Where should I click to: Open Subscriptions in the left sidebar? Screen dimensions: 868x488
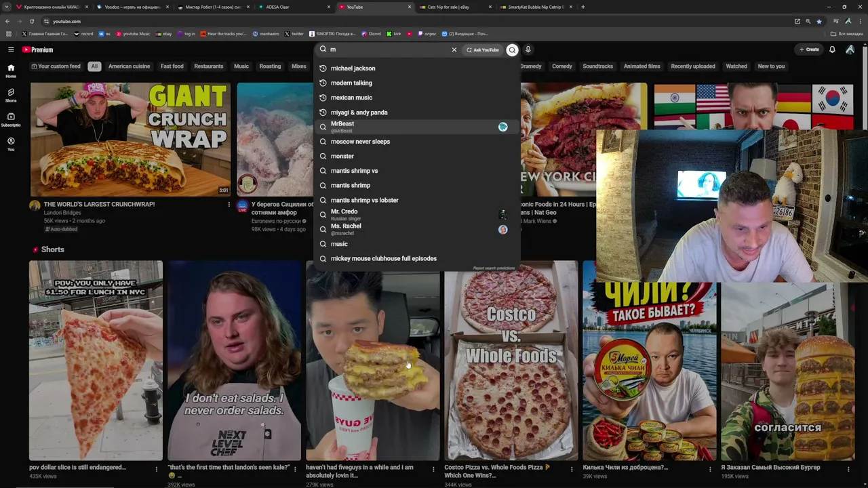pos(11,119)
